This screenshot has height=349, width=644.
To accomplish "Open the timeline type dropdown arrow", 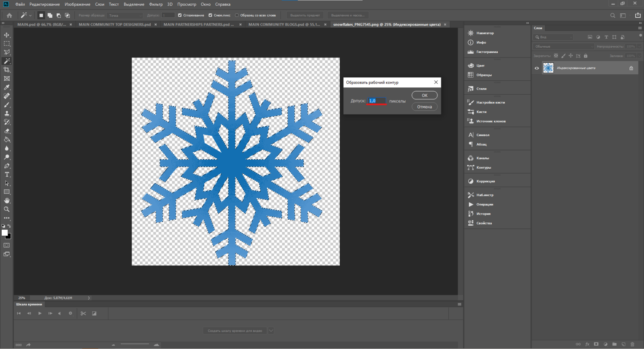I will pos(271,331).
